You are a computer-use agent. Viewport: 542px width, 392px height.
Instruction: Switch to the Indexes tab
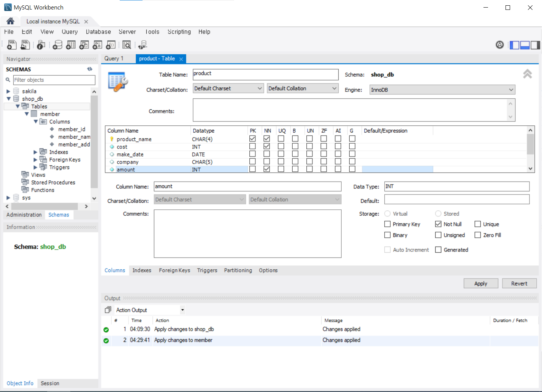pos(142,270)
